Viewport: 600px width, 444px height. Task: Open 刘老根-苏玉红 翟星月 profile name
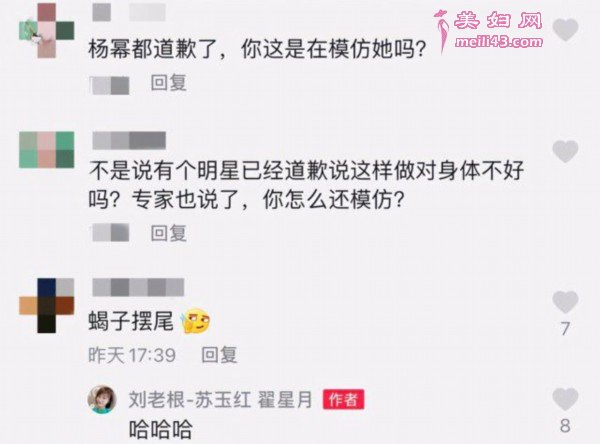pyautogui.click(x=220, y=400)
